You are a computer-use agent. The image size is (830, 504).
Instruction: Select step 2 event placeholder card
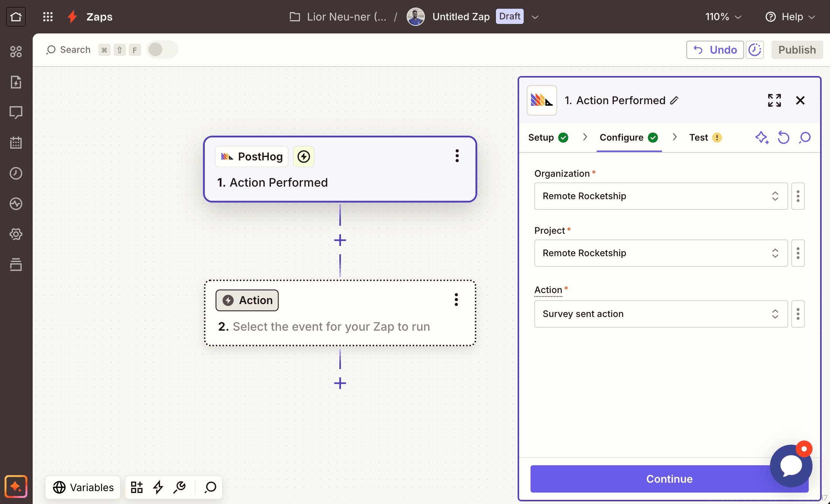coord(340,313)
